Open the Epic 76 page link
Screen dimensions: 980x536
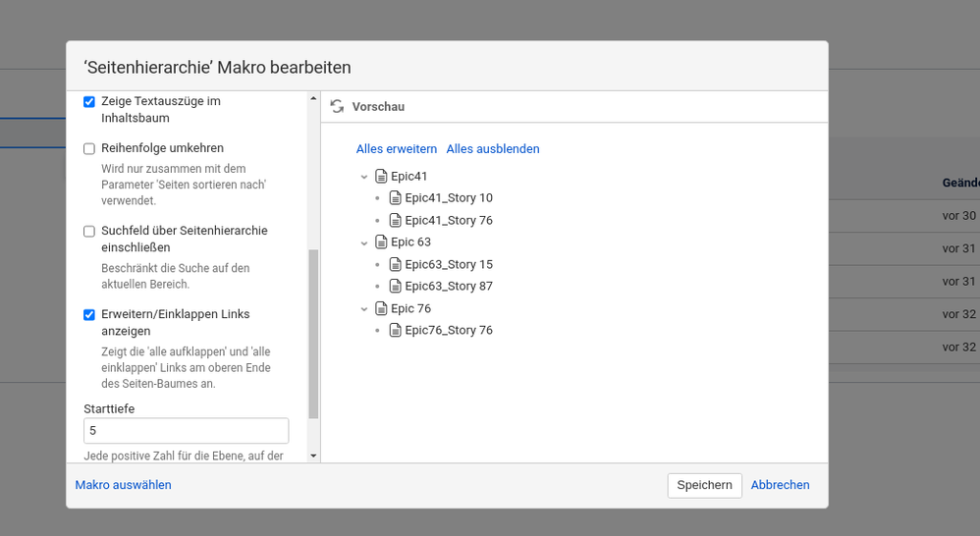410,308
